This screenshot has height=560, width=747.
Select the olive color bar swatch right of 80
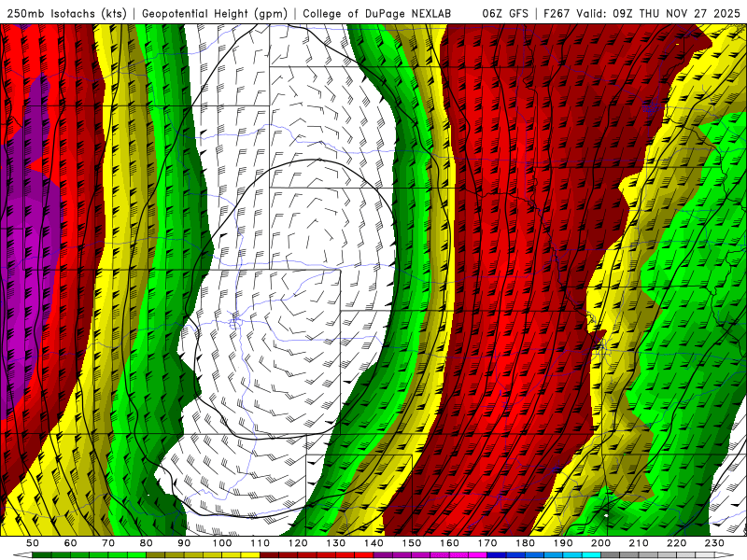[x=155, y=555]
